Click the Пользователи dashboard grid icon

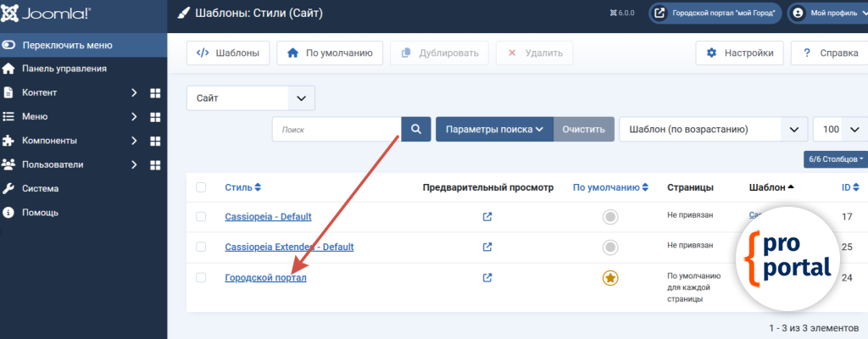pyautogui.click(x=155, y=164)
